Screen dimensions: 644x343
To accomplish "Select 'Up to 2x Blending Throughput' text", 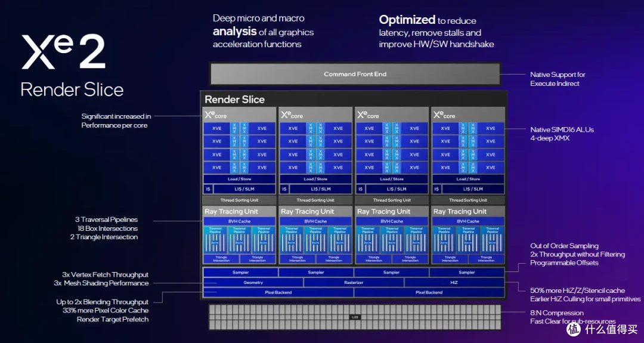I will coord(103,302).
